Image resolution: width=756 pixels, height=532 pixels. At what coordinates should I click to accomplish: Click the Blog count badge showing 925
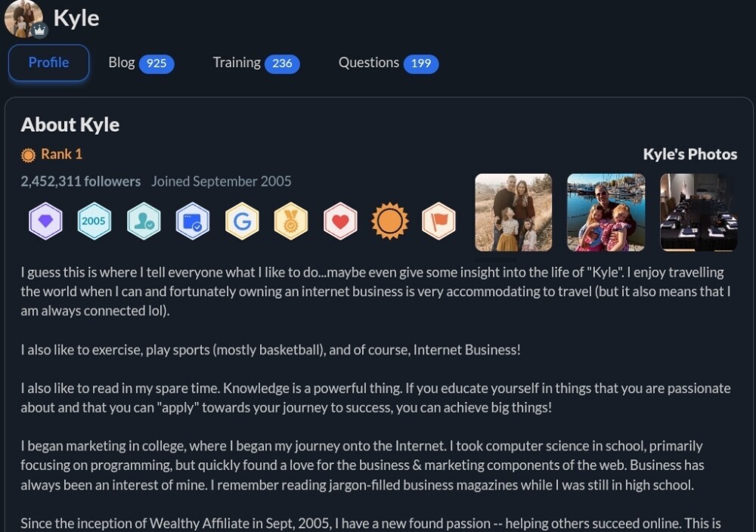(156, 64)
